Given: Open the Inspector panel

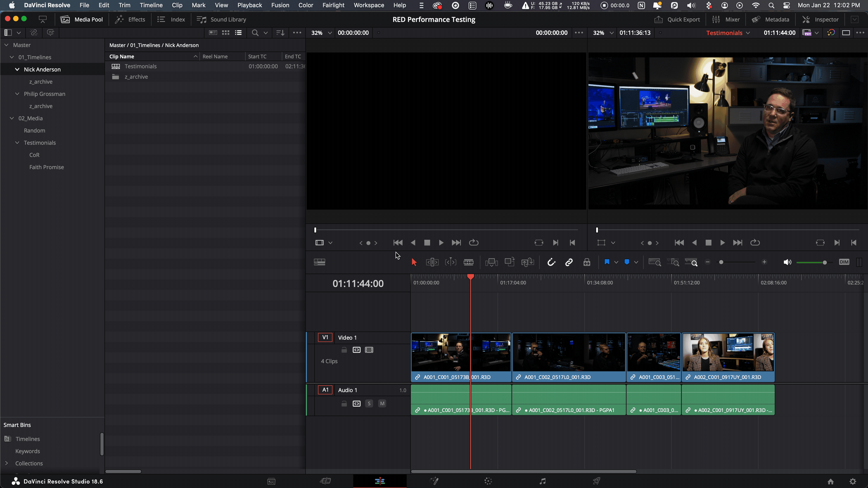Looking at the screenshot, I should [x=820, y=19].
